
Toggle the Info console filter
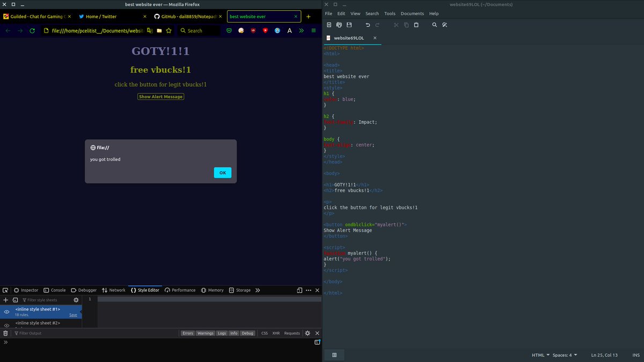click(x=234, y=333)
